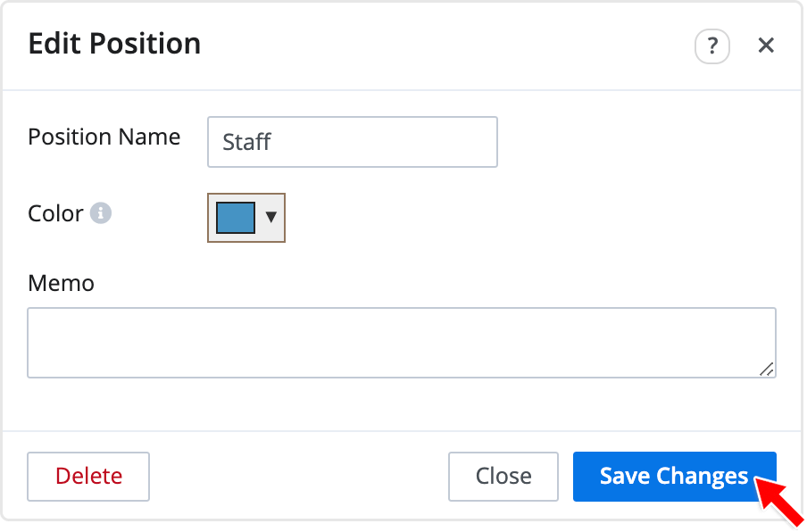Select the blue color swatch
This screenshot has width=807, height=532.
(236, 218)
